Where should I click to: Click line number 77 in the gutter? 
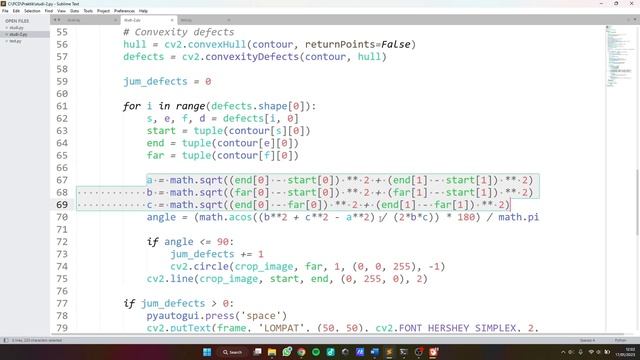(x=62, y=303)
